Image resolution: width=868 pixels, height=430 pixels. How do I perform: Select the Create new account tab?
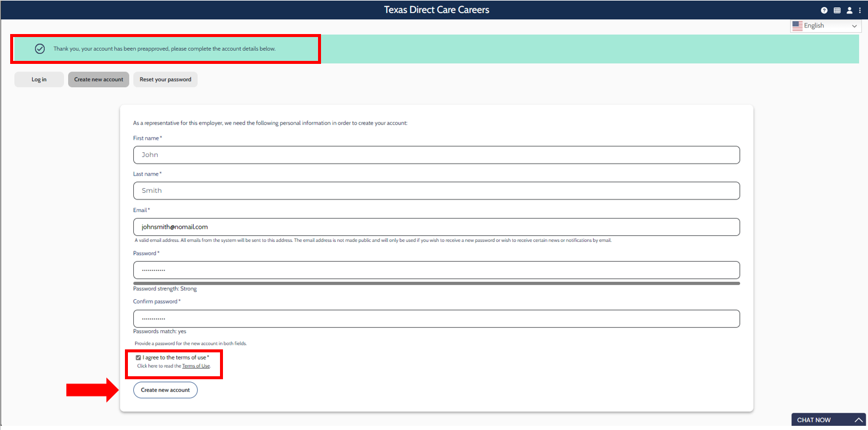tap(99, 79)
